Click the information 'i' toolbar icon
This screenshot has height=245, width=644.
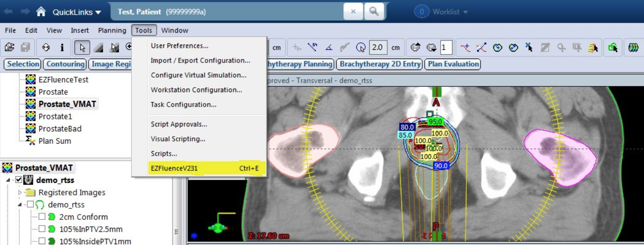[62, 47]
